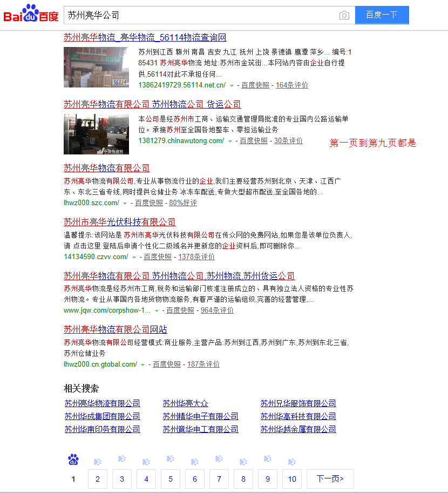
Task: Search related term 苏州精华电子有限公司
Action: pyautogui.click(x=201, y=416)
